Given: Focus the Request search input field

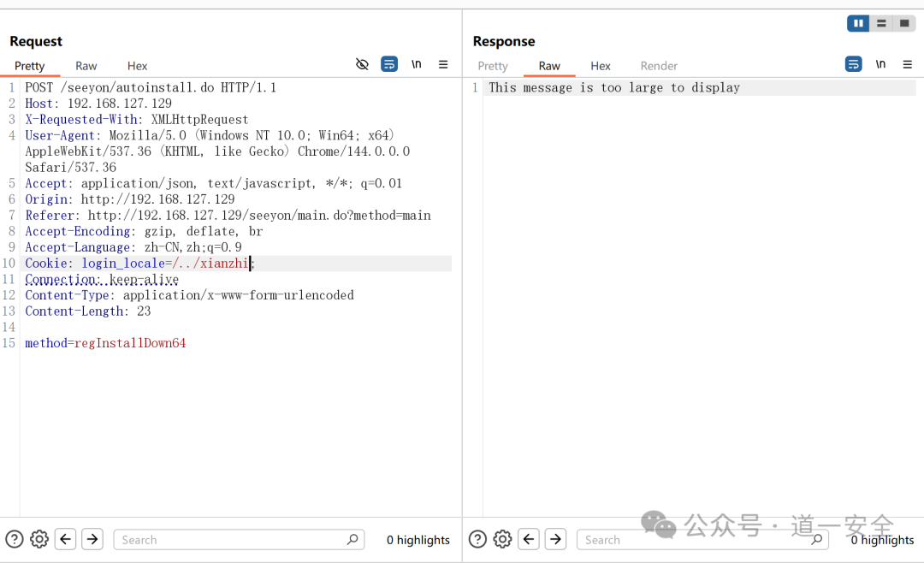Looking at the screenshot, I should (x=239, y=539).
